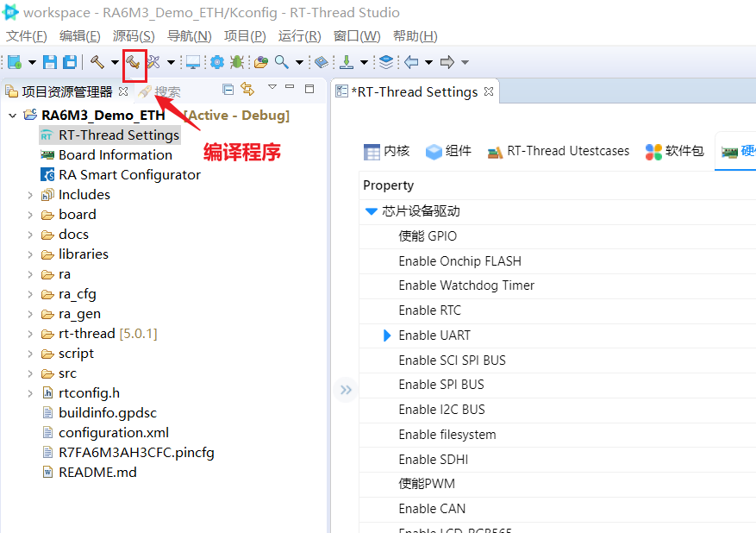Open the 编辑(E) menu
The width and height of the screenshot is (756, 533).
[x=80, y=36]
